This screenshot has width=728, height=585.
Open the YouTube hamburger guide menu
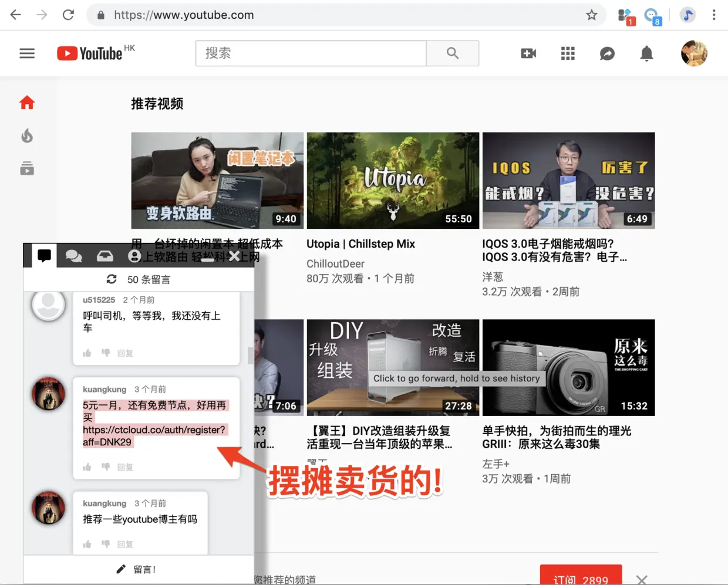click(x=27, y=53)
